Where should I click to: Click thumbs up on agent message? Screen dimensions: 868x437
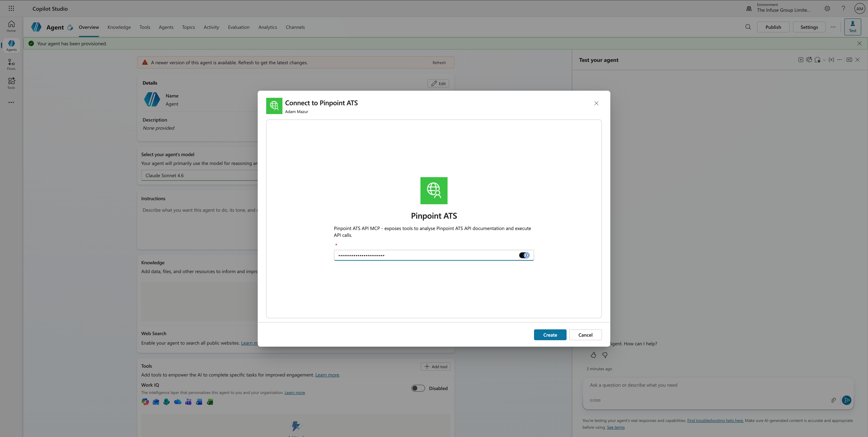593,355
